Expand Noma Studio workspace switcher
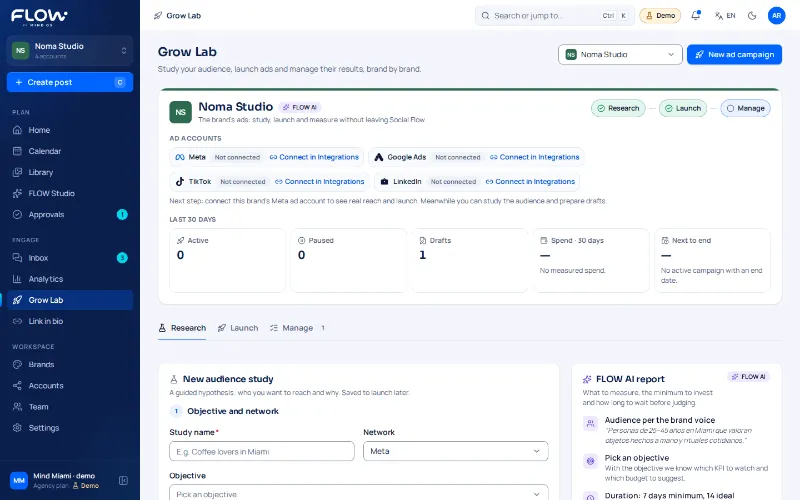The width and height of the screenshot is (800, 500). 70,51
